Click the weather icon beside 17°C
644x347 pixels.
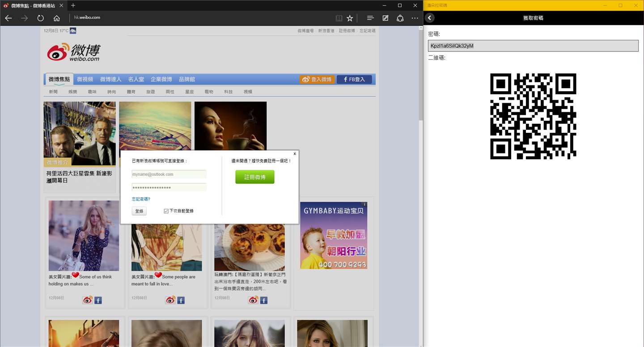[x=73, y=30]
